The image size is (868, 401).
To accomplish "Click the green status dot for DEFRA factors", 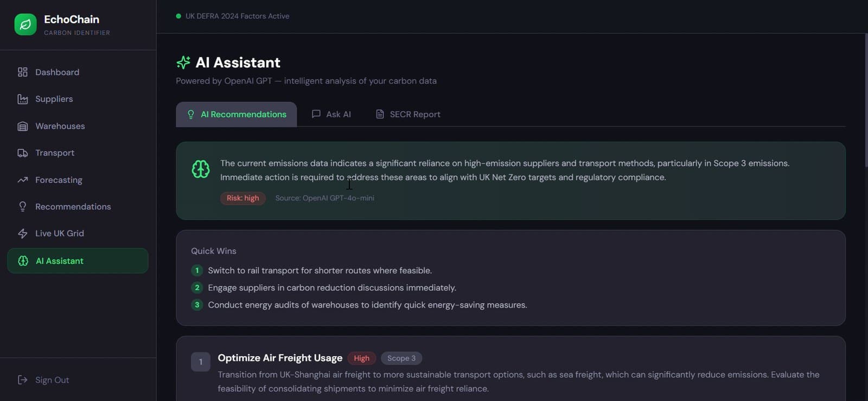I will [178, 16].
